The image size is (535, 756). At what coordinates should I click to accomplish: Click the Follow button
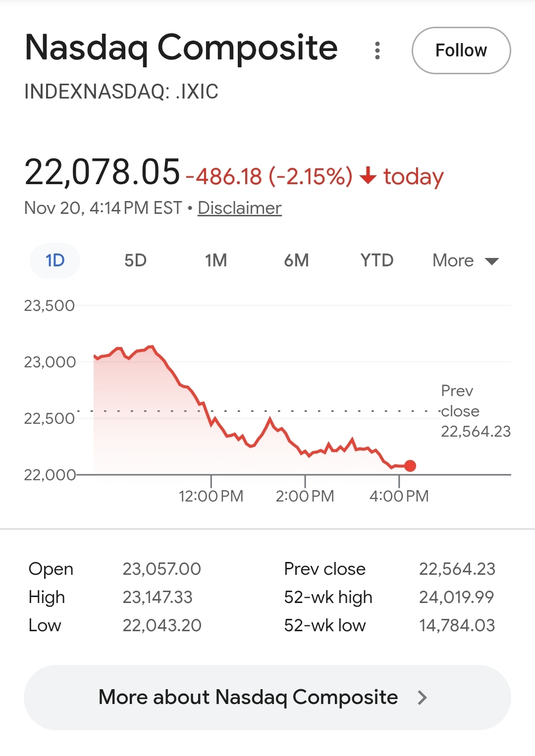coord(461,50)
